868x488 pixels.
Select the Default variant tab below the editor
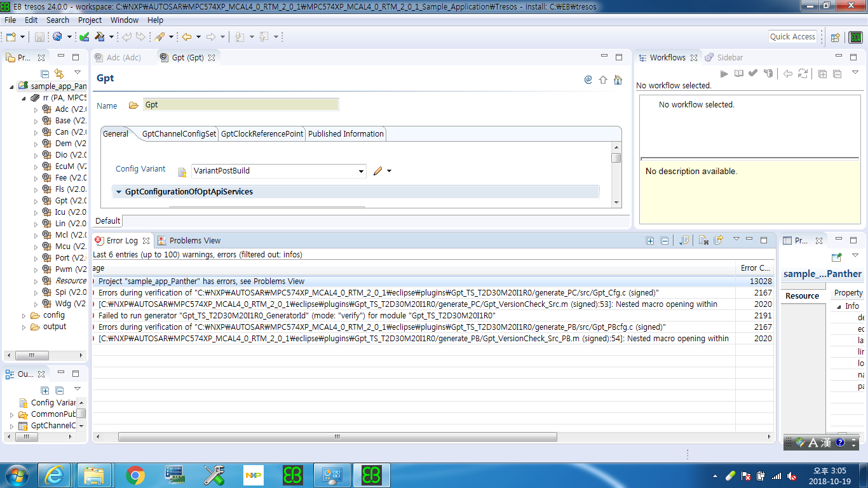(107, 220)
